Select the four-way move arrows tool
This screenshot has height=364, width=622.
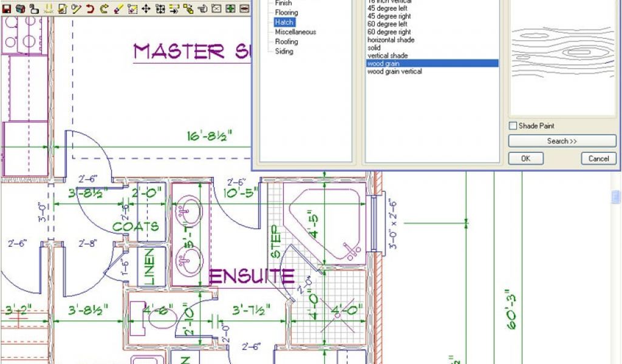[146, 9]
